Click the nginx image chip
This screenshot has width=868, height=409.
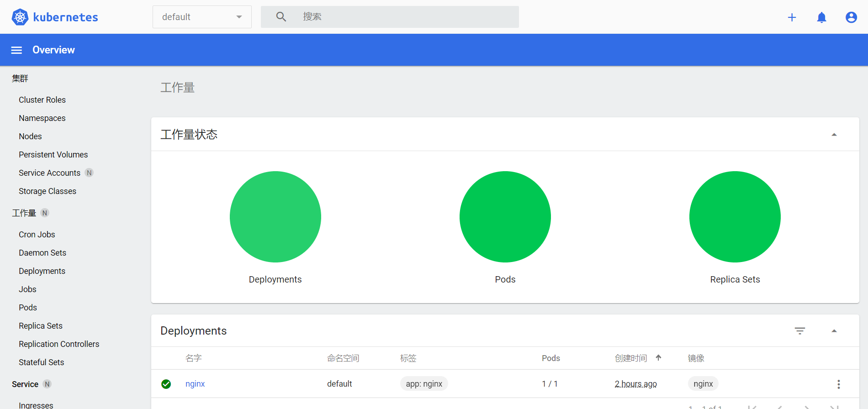pyautogui.click(x=703, y=384)
